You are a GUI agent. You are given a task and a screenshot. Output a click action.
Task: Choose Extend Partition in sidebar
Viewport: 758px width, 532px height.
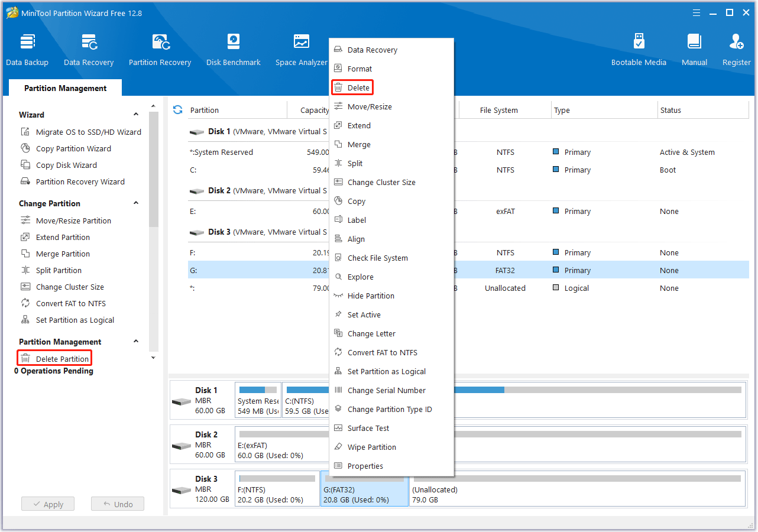pyautogui.click(x=55, y=237)
